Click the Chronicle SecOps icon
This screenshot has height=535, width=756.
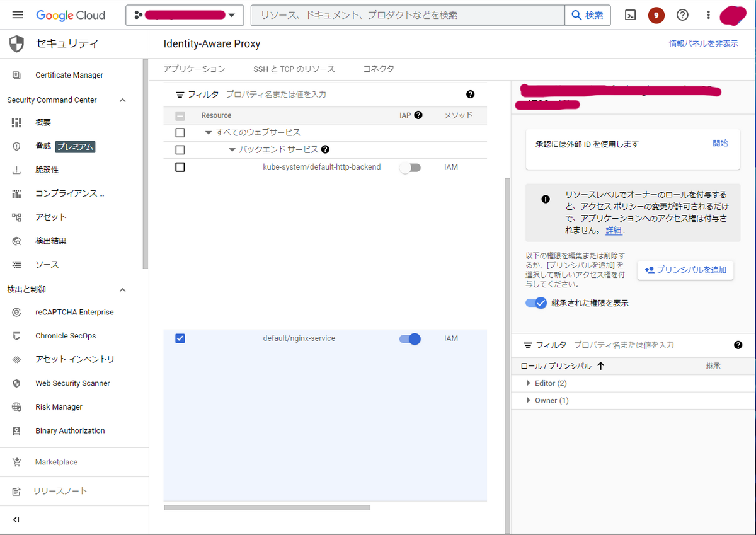[17, 336]
